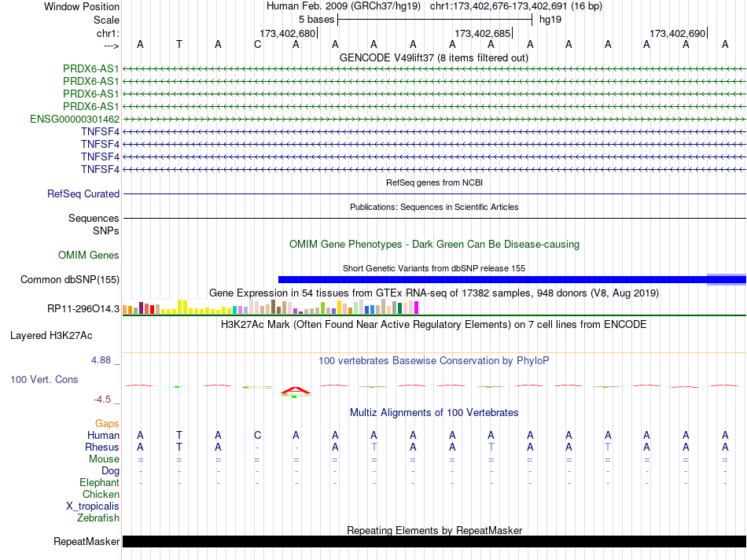Click the Human Feb. 2009 (GRCh37/hg19) assembly text
The image size is (747, 560).
point(344,6)
